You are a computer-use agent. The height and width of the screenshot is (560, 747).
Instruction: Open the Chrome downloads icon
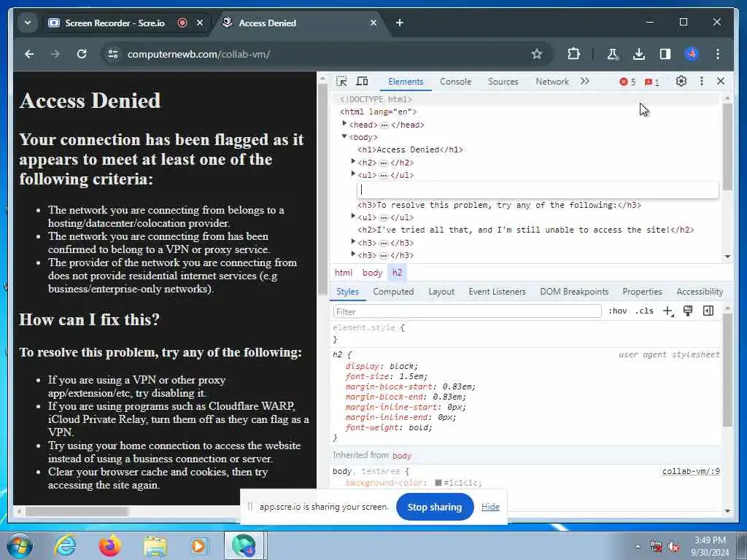coord(639,54)
